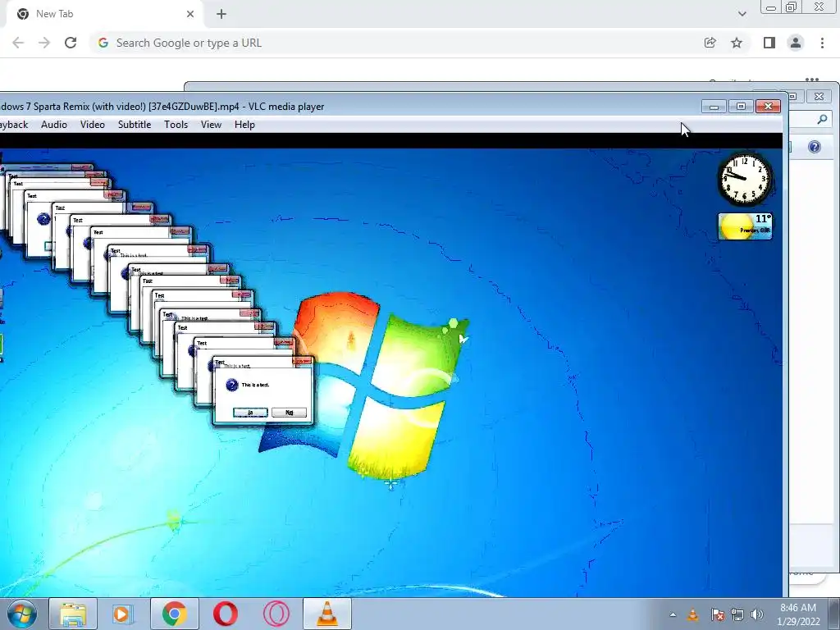
Task: Click the share this page icon
Action: (710, 43)
